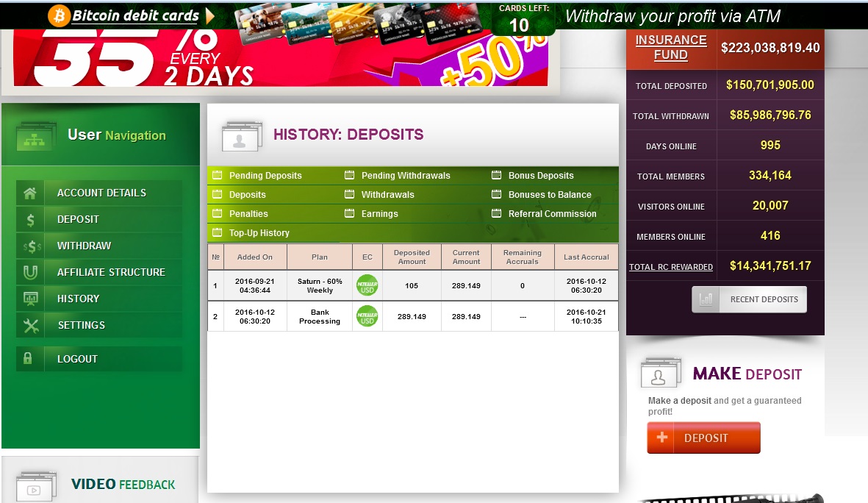
Task: Follow the Insurance Fund link
Action: 671,48
